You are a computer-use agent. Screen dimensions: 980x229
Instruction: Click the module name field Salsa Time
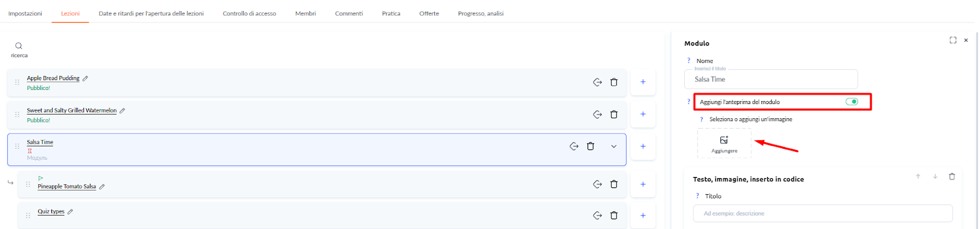click(771, 79)
